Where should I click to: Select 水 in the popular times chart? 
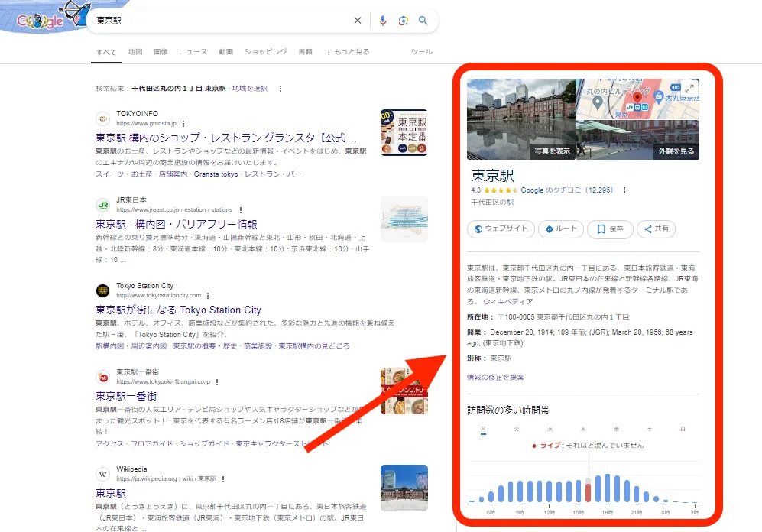coord(550,430)
